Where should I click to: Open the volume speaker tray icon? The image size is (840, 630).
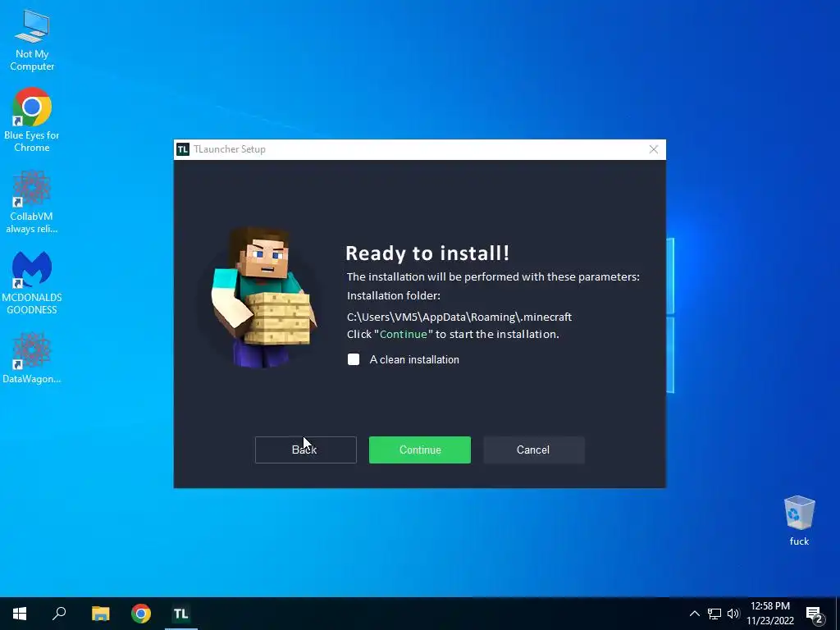pos(733,614)
